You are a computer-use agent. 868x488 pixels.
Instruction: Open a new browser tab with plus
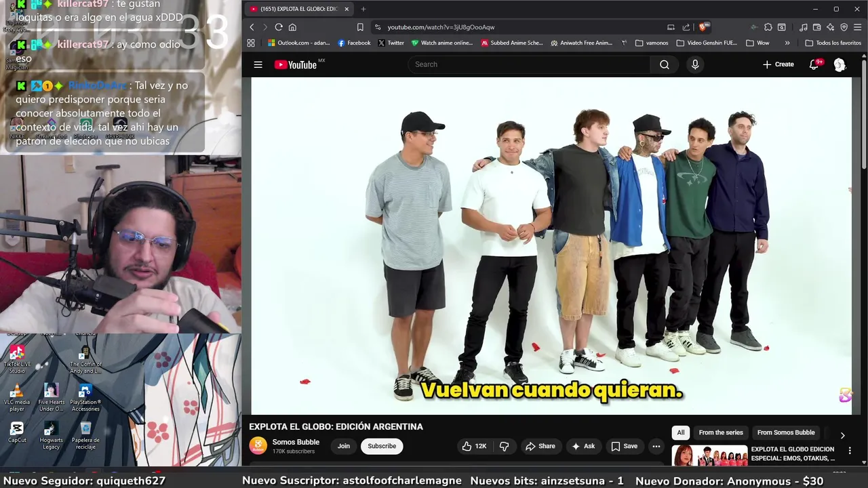[x=363, y=9]
